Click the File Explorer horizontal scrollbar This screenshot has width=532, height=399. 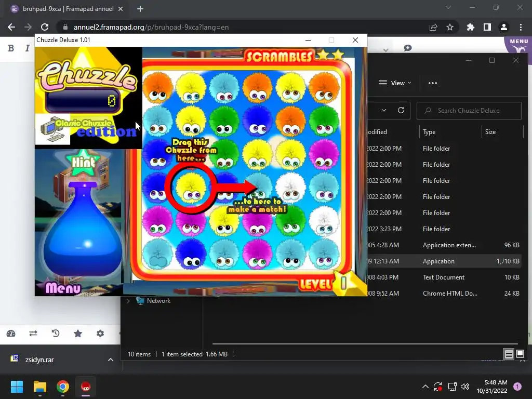365,344
